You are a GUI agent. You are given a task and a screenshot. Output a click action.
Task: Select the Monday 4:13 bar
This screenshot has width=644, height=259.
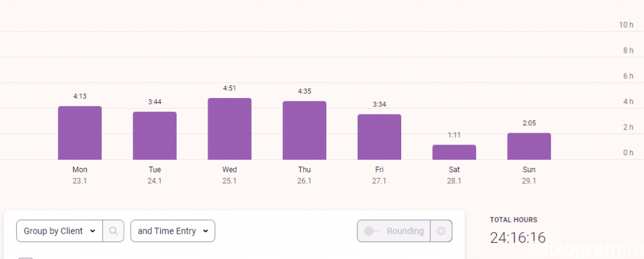[80, 133]
